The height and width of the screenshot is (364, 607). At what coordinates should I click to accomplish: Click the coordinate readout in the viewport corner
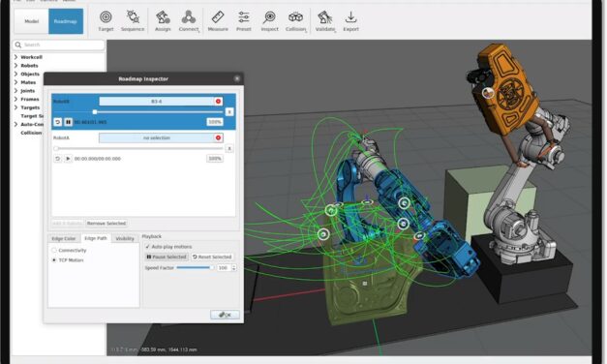(155, 349)
